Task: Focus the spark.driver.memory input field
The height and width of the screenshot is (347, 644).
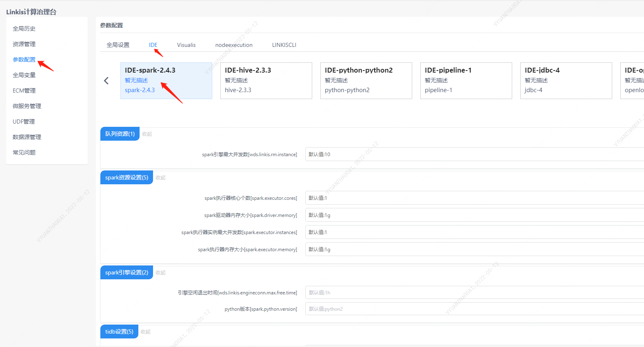Action: pyautogui.click(x=473, y=215)
